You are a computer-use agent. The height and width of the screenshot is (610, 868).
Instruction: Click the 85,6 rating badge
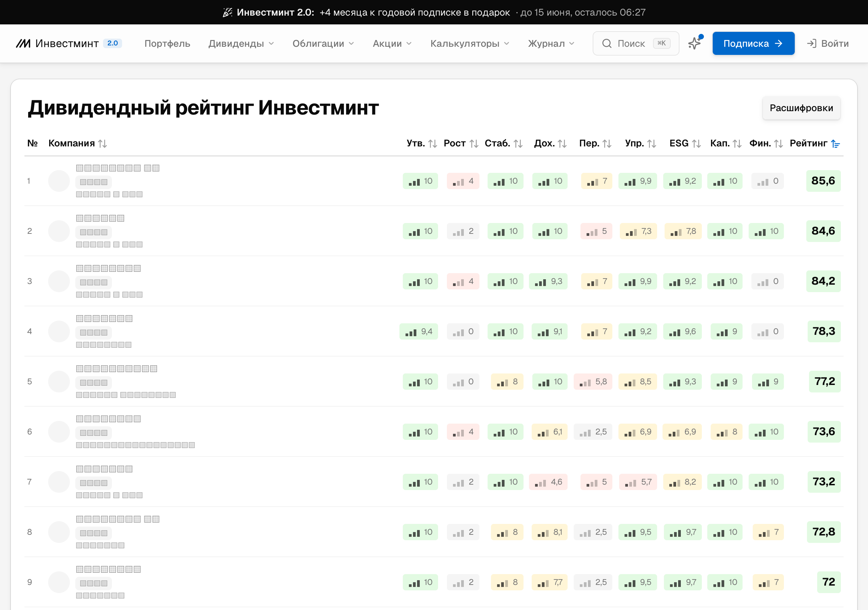823,181
